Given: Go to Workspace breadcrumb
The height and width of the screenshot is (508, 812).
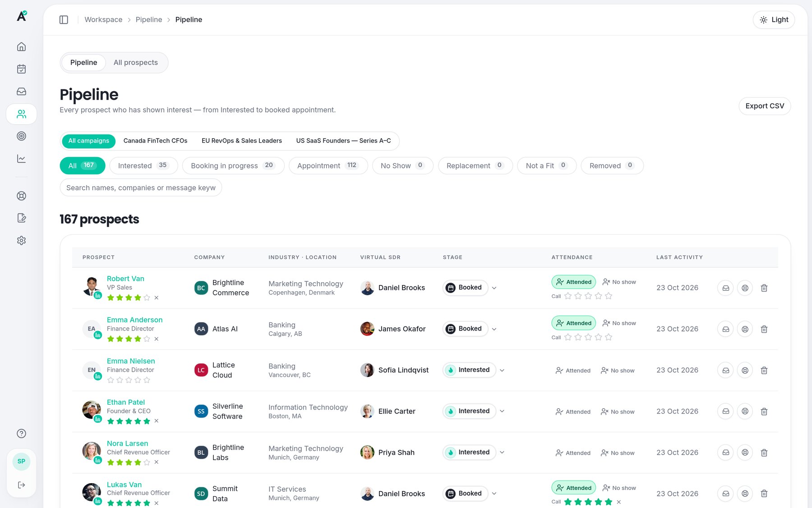Looking at the screenshot, I should coord(103,19).
